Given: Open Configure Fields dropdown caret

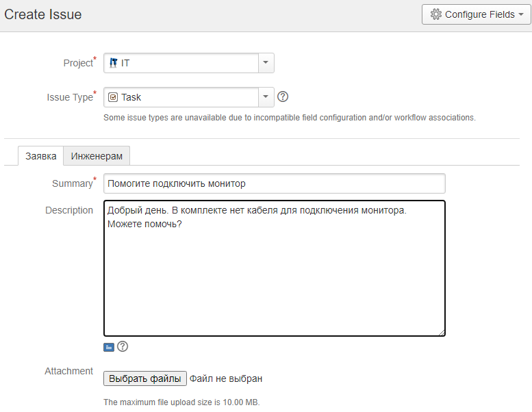Looking at the screenshot, I should click(x=521, y=14).
